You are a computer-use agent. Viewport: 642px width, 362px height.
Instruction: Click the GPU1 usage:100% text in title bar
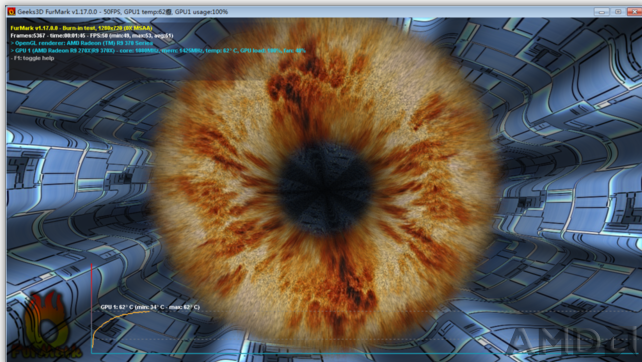point(201,12)
